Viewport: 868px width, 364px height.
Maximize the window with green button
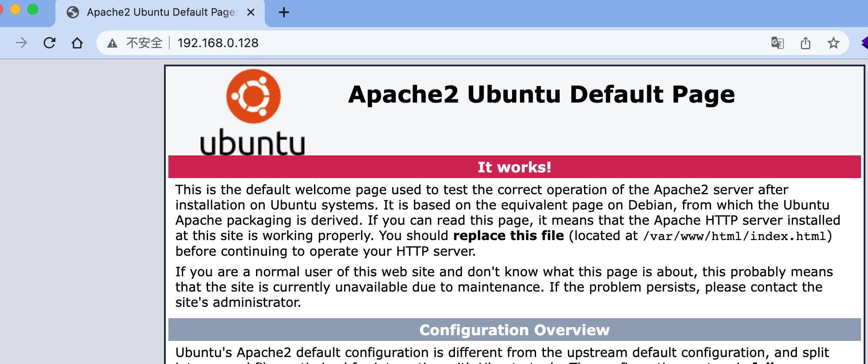[33, 9]
